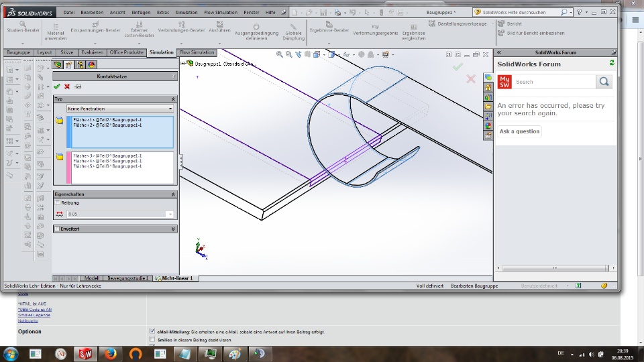Viewport: 644px width, 362px height.
Task: Expand the Erweitert section chevrons
Action: click(173, 229)
